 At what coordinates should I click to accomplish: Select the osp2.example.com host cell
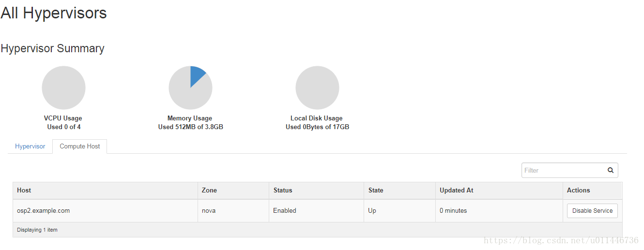tap(105, 211)
